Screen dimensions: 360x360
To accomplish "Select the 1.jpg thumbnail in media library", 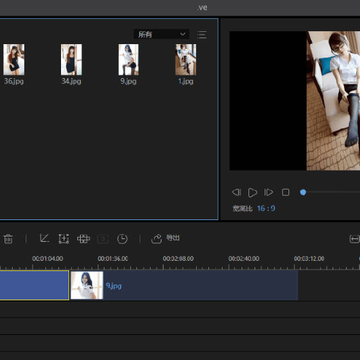I will [x=186, y=59].
